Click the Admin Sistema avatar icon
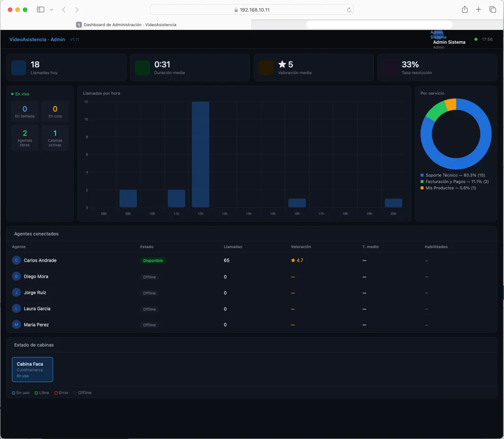 (438, 34)
